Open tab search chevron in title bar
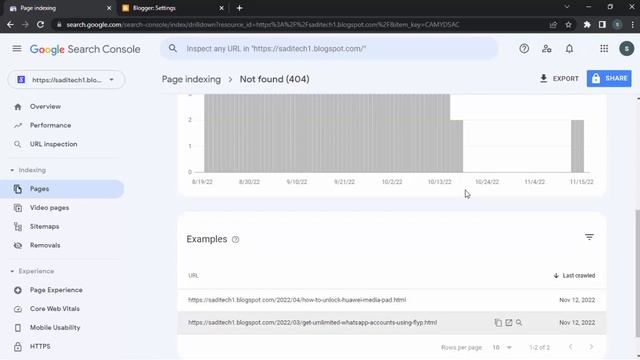The width and height of the screenshot is (640, 360). tap(567, 7)
